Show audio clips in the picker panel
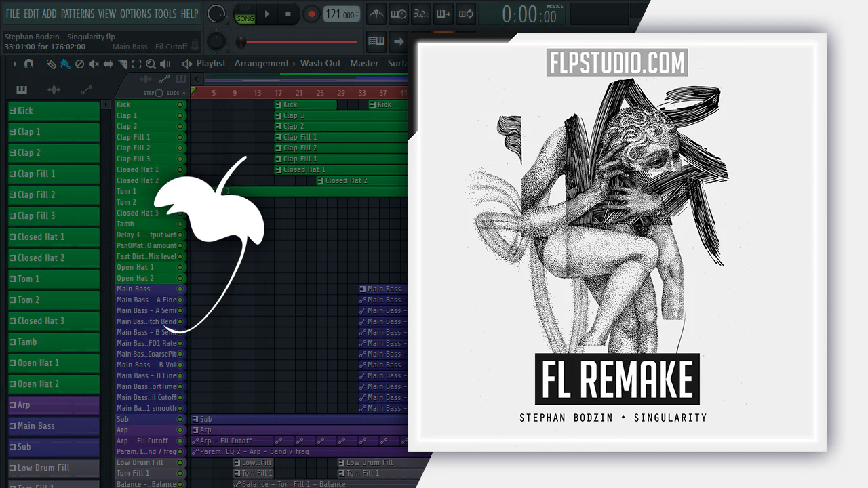The image size is (868, 488). click(54, 89)
